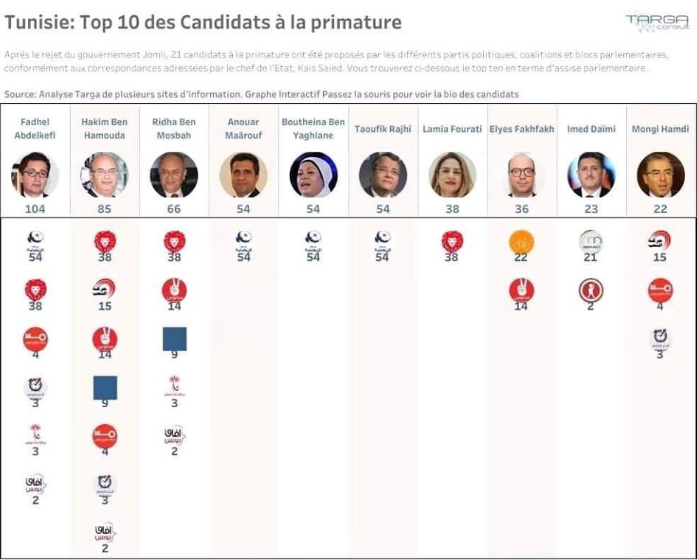This screenshot has height=559, width=697.
Task: Select Lamia Fourati's portrait photo
Action: click(x=451, y=174)
